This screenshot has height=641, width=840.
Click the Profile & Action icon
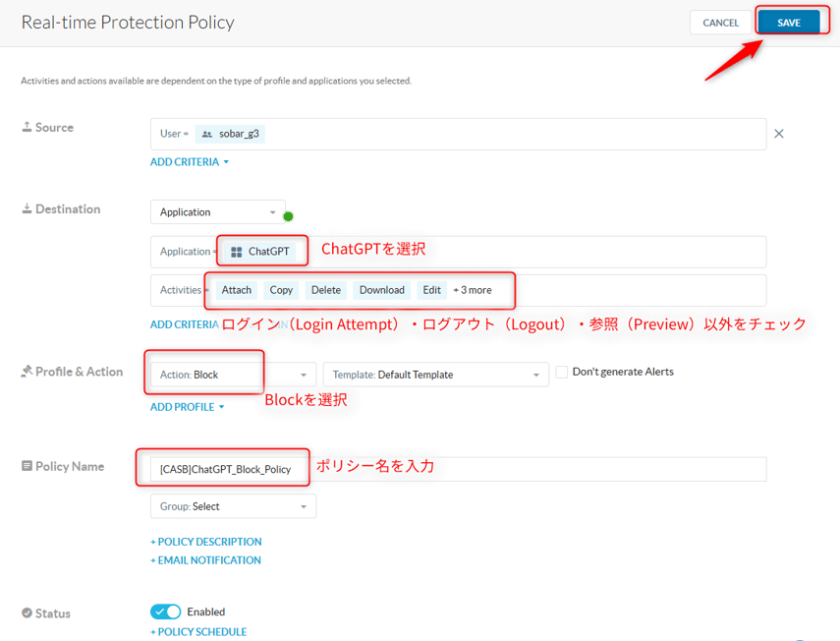[27, 372]
